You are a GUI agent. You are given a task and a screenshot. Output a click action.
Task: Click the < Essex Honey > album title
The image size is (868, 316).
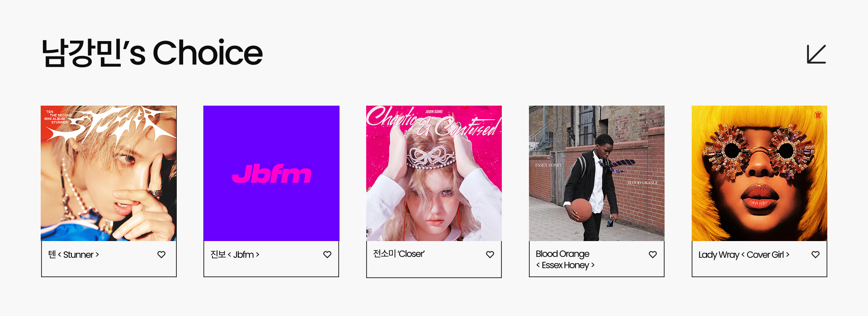[565, 265]
